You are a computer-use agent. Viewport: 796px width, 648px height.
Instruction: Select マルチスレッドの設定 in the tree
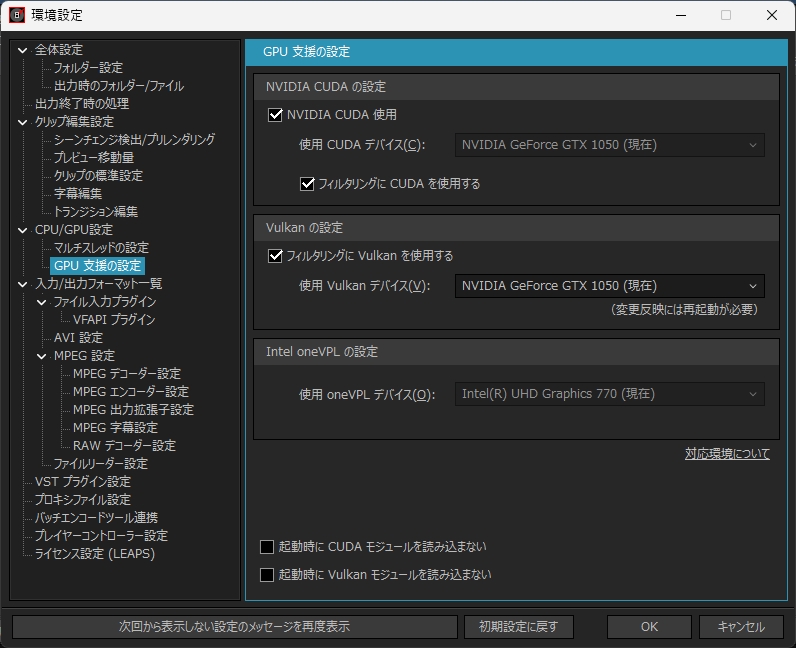coord(102,248)
